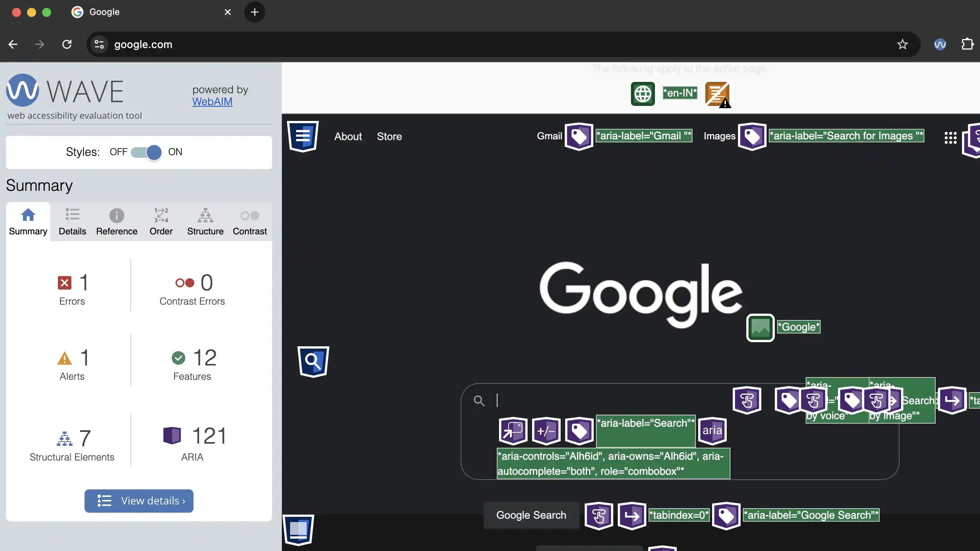Click the ARIA button icon left of the voice tag
Viewport: 980px width, 551px height.
click(747, 400)
